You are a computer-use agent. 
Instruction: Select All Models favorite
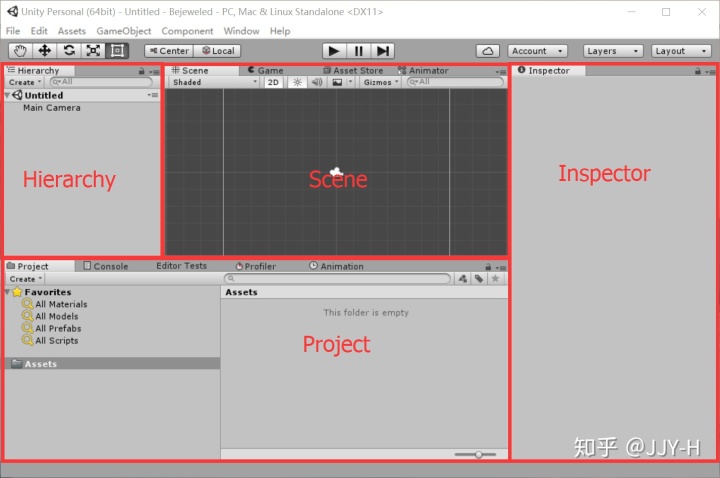coord(50,316)
